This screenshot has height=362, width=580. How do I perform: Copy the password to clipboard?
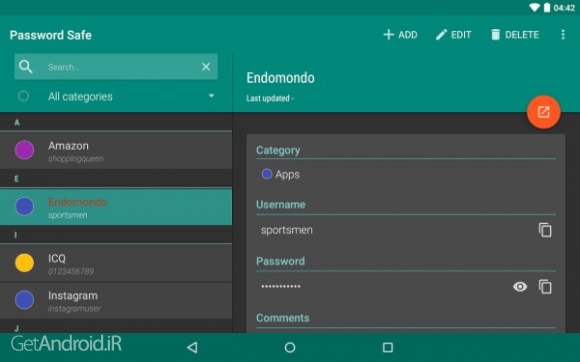pos(545,287)
